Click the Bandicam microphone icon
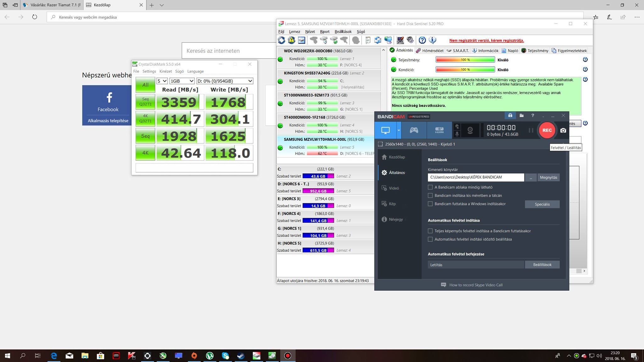 pyautogui.click(x=457, y=134)
